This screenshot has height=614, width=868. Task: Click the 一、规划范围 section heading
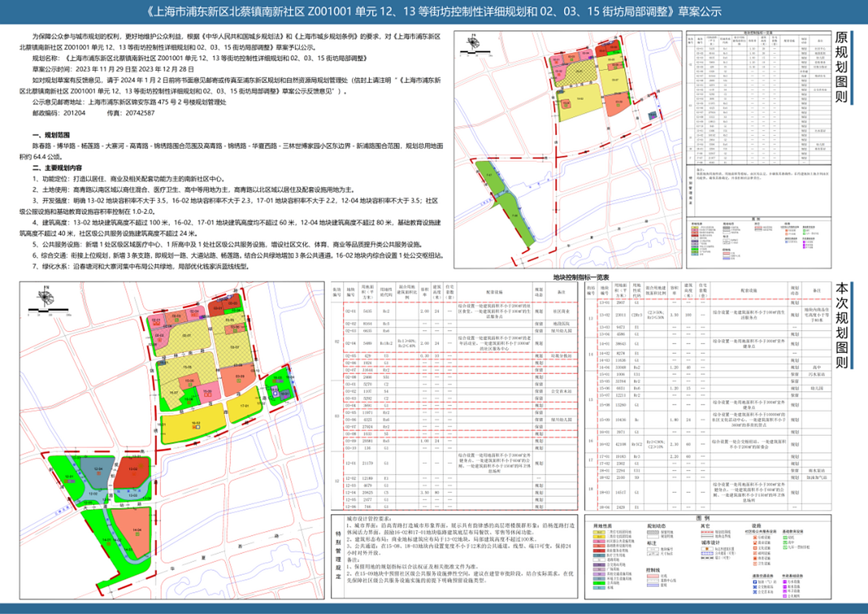(51, 135)
